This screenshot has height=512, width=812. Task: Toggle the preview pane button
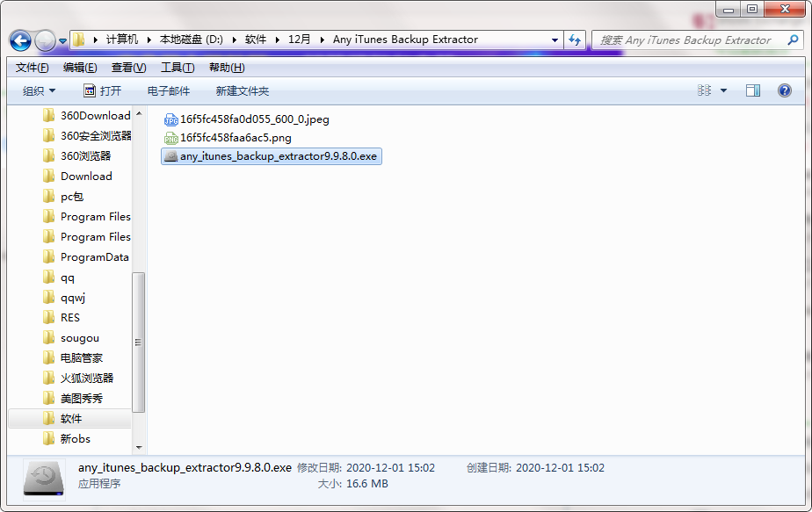(753, 90)
